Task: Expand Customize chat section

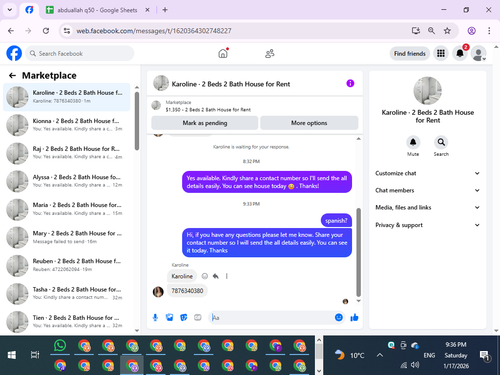Action: (428, 173)
